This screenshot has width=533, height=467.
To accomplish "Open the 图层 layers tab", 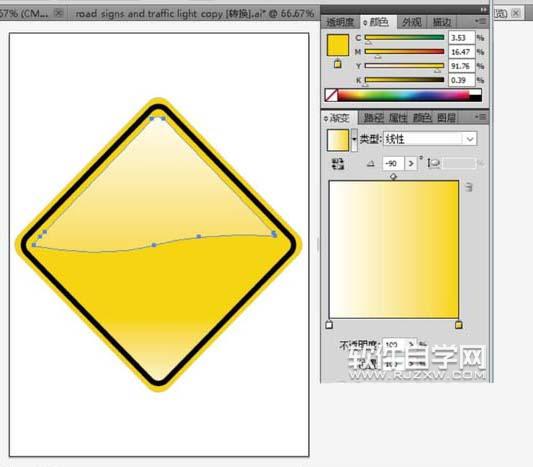I will (x=446, y=118).
